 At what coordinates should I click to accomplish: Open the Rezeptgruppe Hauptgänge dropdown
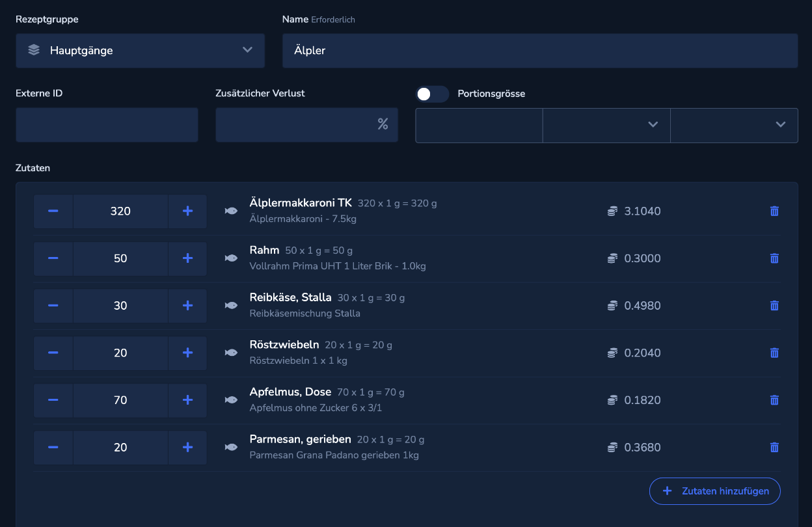(x=141, y=51)
